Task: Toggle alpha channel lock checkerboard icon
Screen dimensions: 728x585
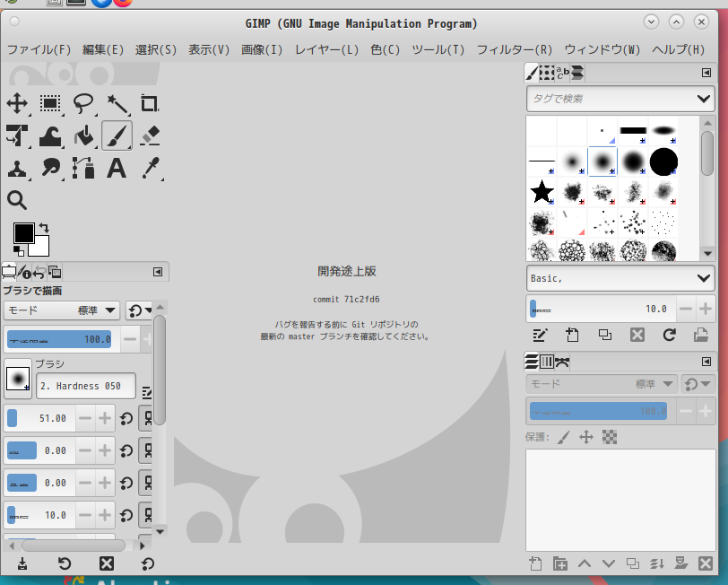Action: [611, 437]
